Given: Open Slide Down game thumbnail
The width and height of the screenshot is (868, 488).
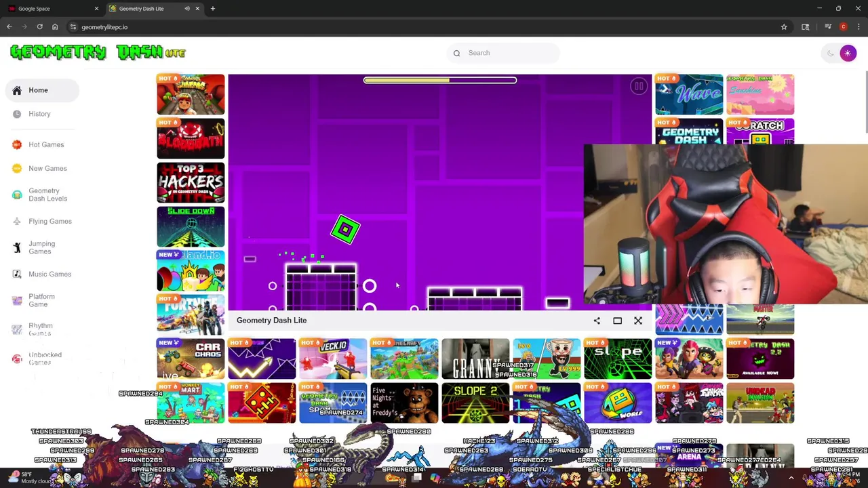Looking at the screenshot, I should (191, 226).
